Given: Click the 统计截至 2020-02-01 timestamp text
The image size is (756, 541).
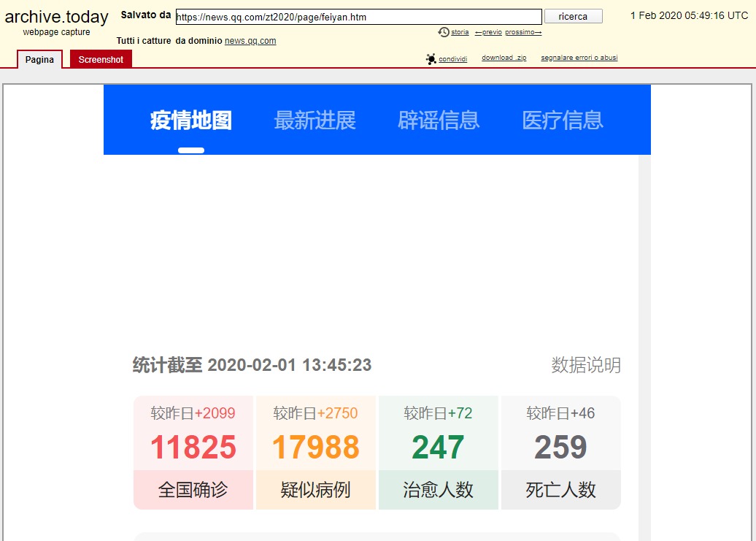Looking at the screenshot, I should tap(252, 365).
